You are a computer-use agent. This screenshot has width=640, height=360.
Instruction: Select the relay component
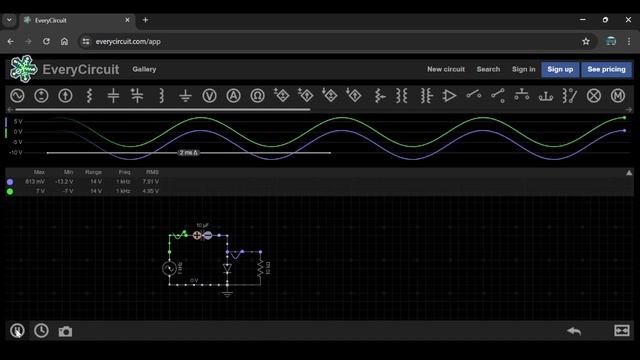pyautogui.click(x=569, y=96)
